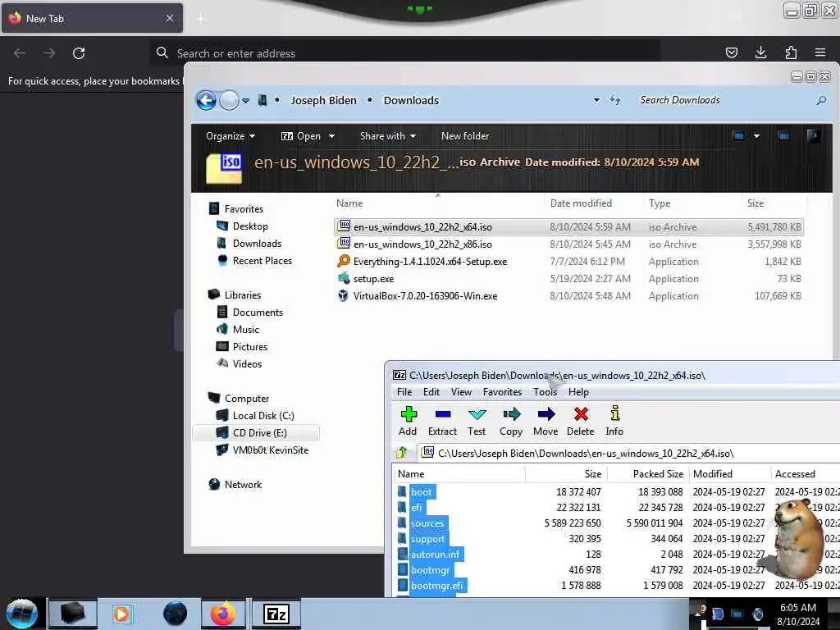Open Local Disk (C:) in sidebar

point(263,416)
